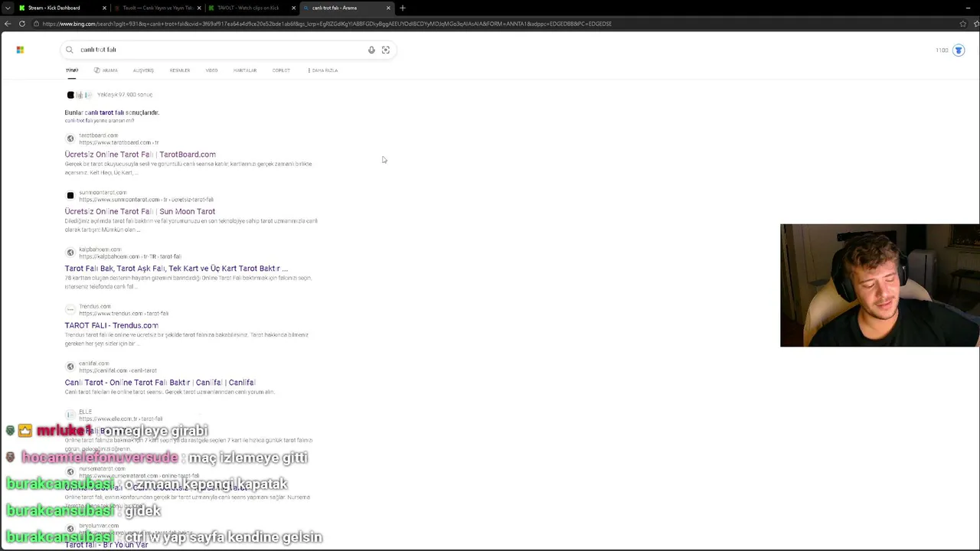Close the TAVOLT Watch clips on Kick tab
980x551 pixels.
(x=294, y=8)
